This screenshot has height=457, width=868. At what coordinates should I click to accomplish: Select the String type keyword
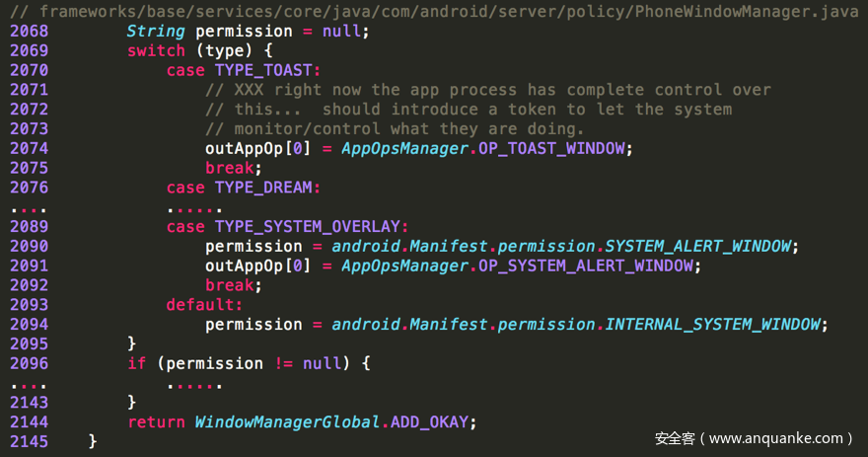click(x=156, y=31)
